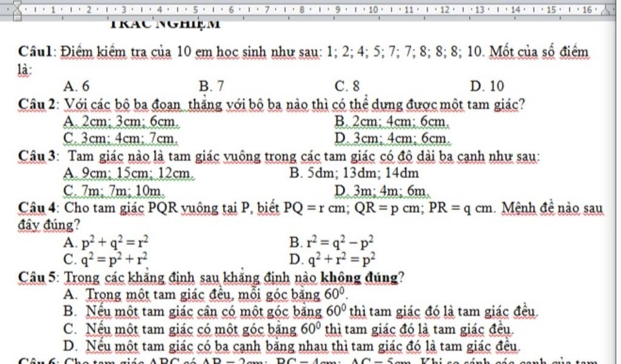Click option 'C. q² = p² + r²'

[x=106, y=259]
